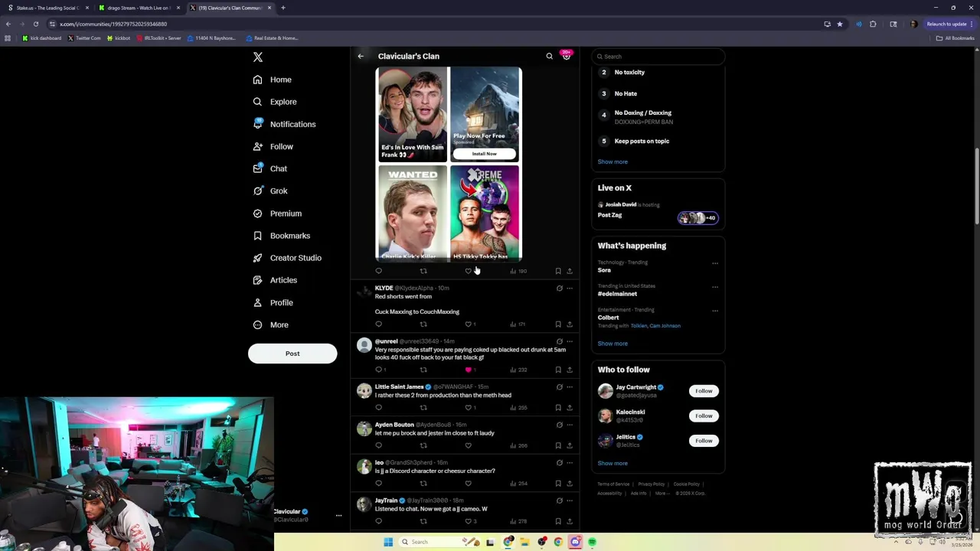Open more options on Ayden Bouton's post
The height and width of the screenshot is (551, 980).
(570, 425)
